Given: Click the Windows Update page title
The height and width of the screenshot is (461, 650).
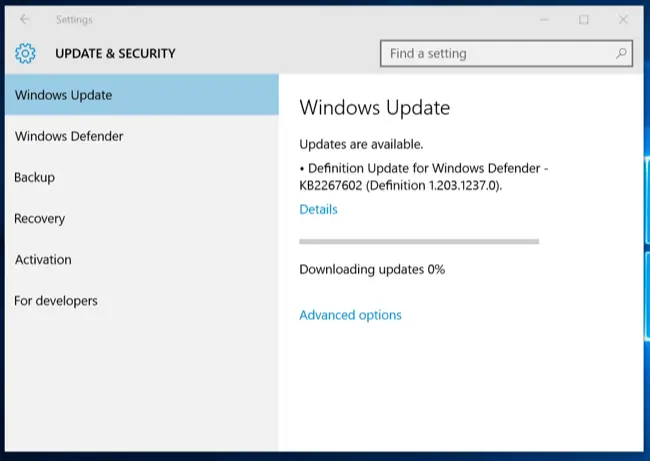Looking at the screenshot, I should pos(375,108).
